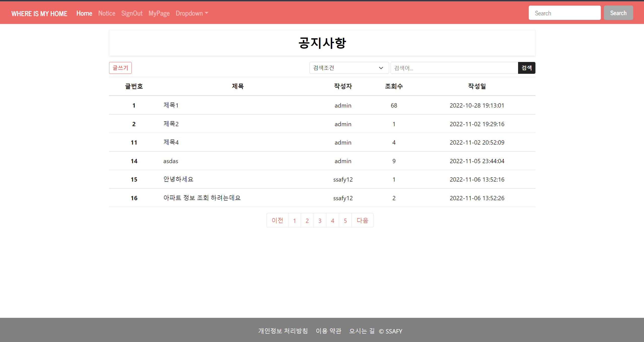Image resolution: width=644 pixels, height=342 pixels.
Task: Click 오시는 길 in the footer
Action: [362, 331]
